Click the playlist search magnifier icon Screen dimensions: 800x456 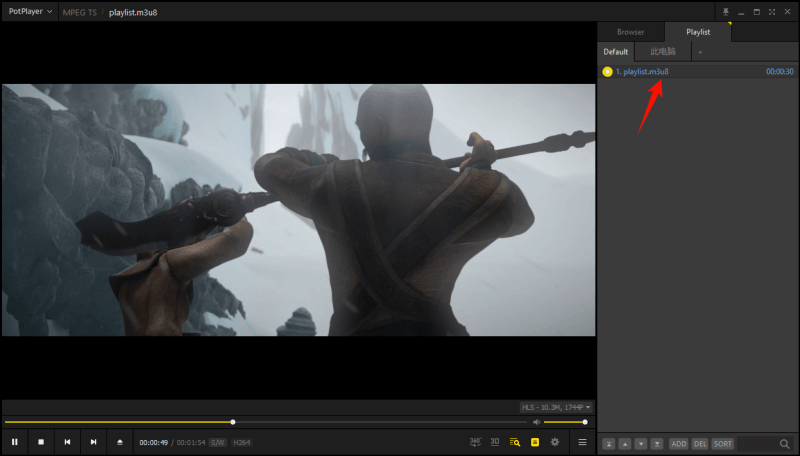click(785, 444)
